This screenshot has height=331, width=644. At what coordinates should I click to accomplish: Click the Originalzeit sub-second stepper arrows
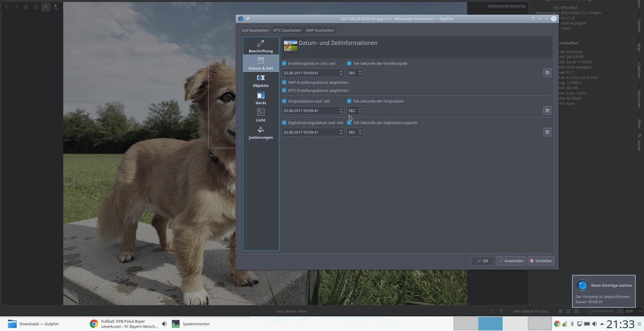point(360,110)
